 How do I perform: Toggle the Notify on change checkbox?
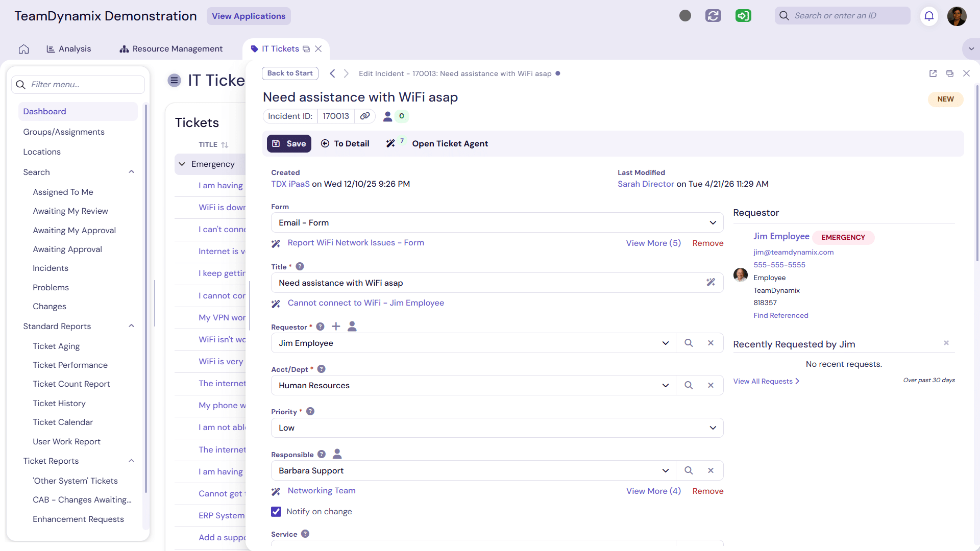tap(276, 511)
